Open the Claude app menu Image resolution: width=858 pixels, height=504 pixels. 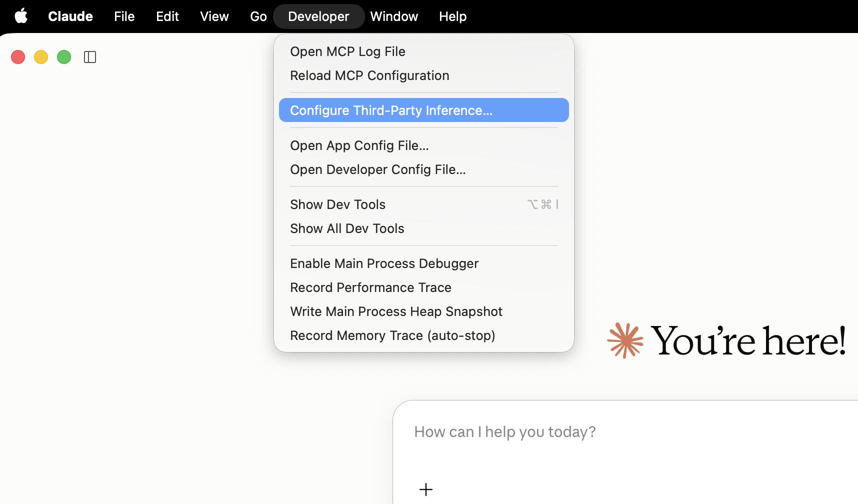point(70,16)
